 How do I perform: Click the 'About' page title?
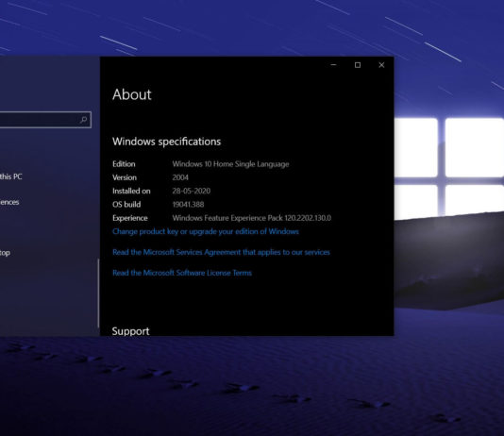132,94
